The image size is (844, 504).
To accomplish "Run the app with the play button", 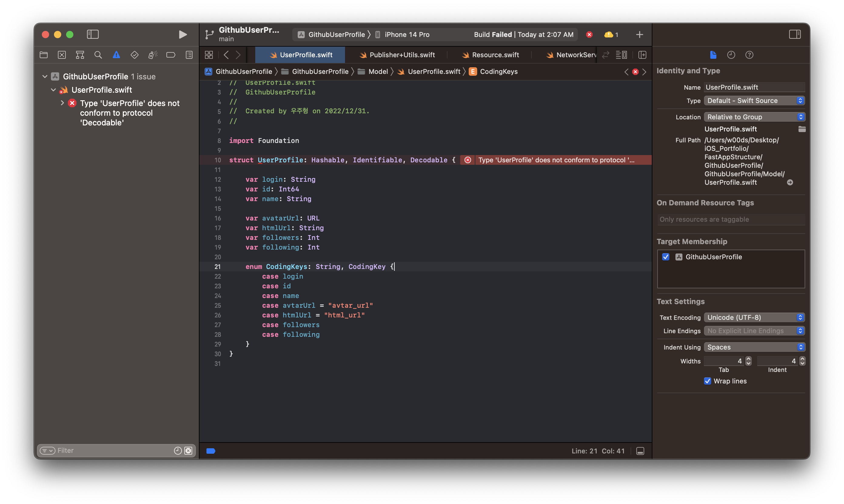I will pos(183,34).
